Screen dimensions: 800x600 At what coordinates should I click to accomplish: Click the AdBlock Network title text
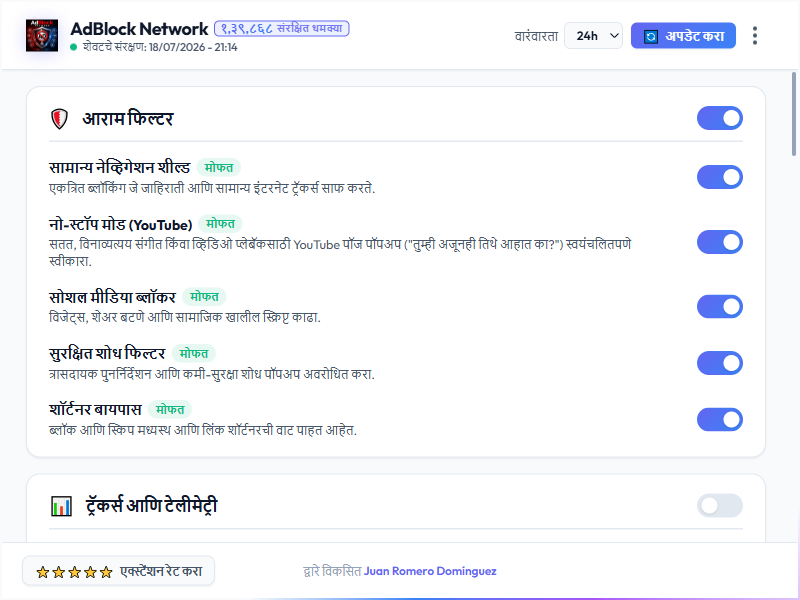(x=139, y=29)
